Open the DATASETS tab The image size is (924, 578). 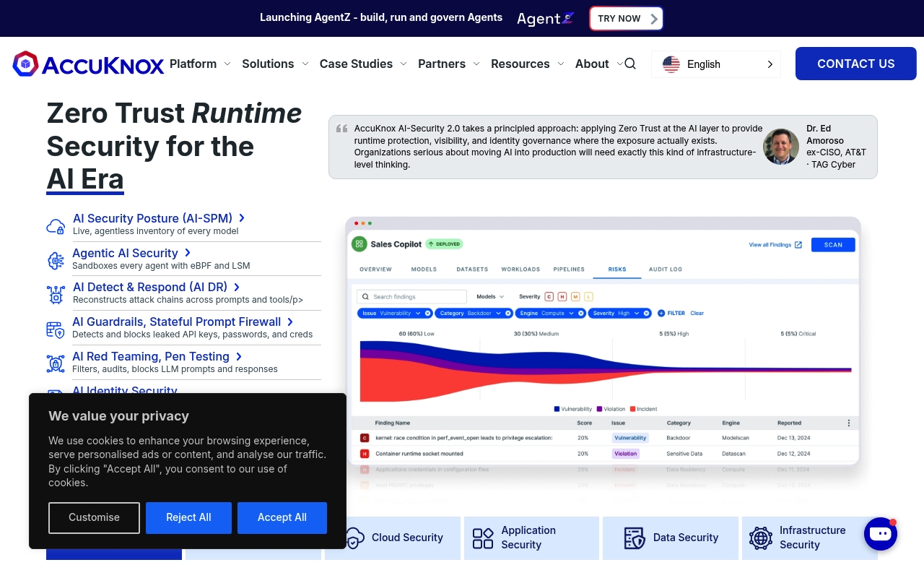point(472,269)
